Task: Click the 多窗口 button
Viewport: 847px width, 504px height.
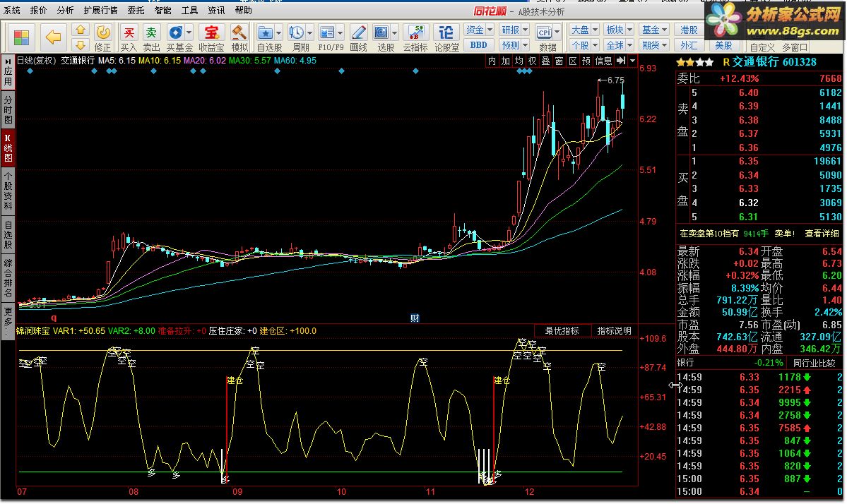Action: (795, 47)
